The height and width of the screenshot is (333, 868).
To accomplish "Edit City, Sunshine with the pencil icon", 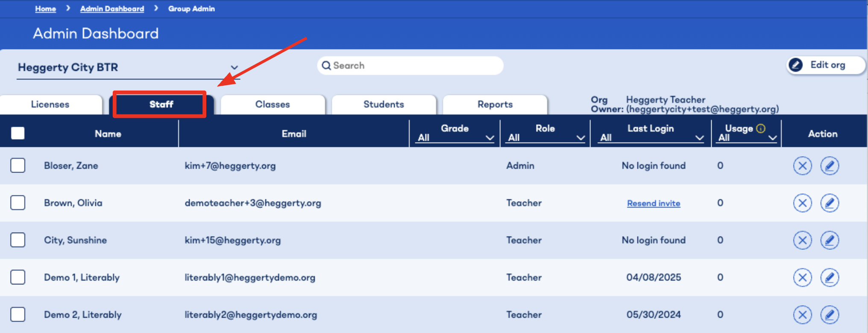I will [x=830, y=240].
